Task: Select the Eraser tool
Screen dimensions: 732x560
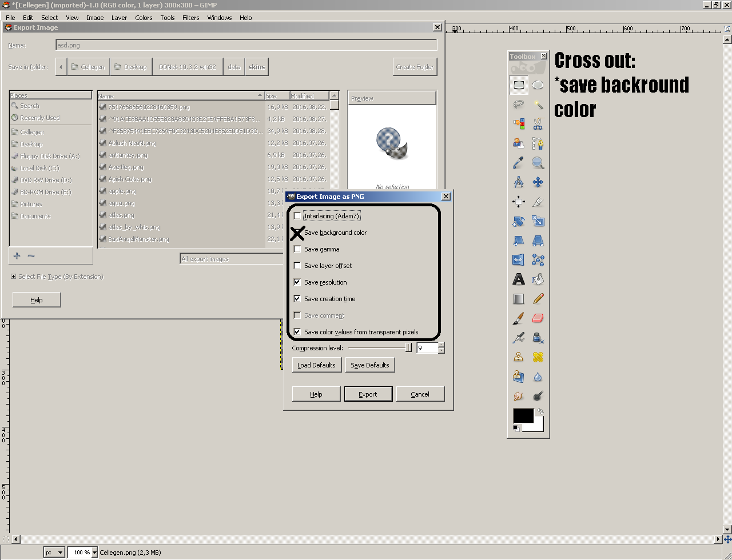Action: coord(538,318)
